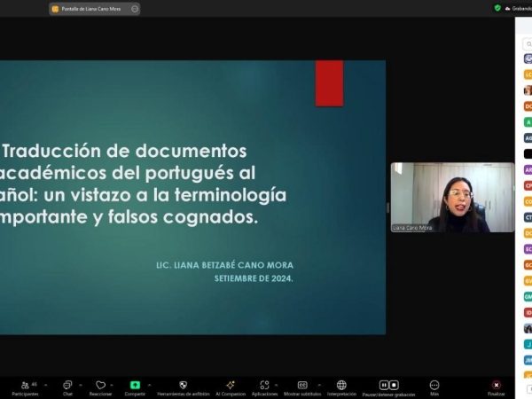This screenshot has width=532, height=399.
Task: Launch AI Companion sparkle icon
Action: coord(231,385)
